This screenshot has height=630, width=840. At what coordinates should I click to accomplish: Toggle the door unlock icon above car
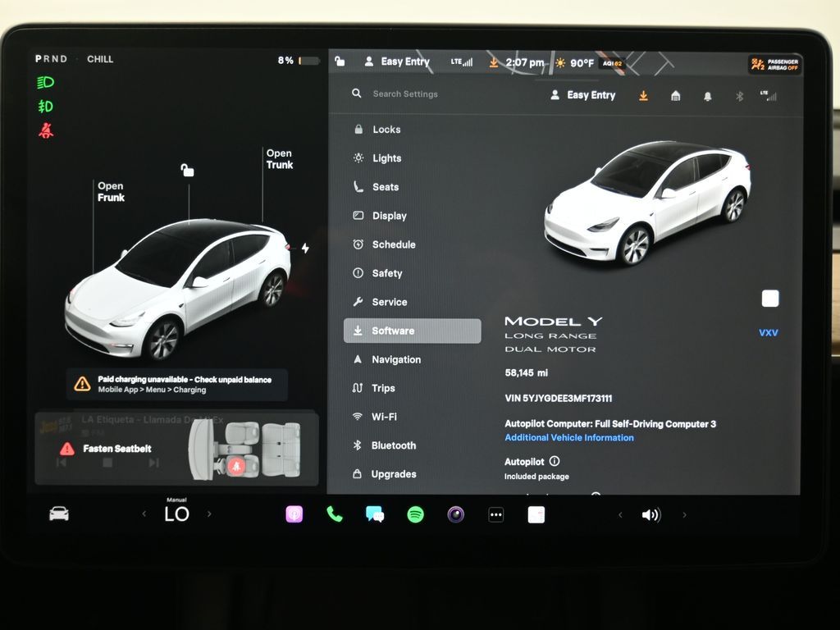click(188, 170)
